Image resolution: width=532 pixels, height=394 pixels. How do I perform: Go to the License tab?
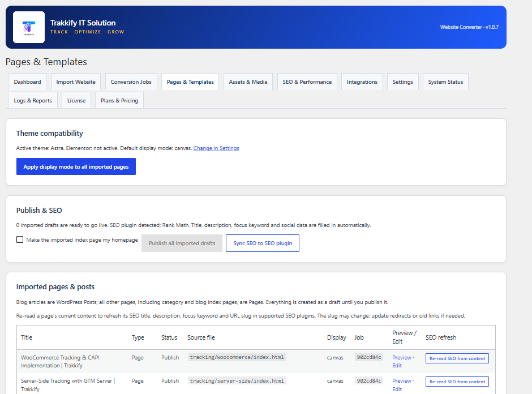click(76, 100)
